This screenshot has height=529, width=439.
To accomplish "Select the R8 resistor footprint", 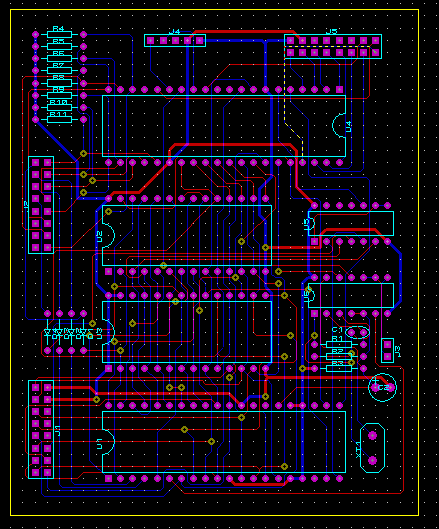I will (x=59, y=83).
